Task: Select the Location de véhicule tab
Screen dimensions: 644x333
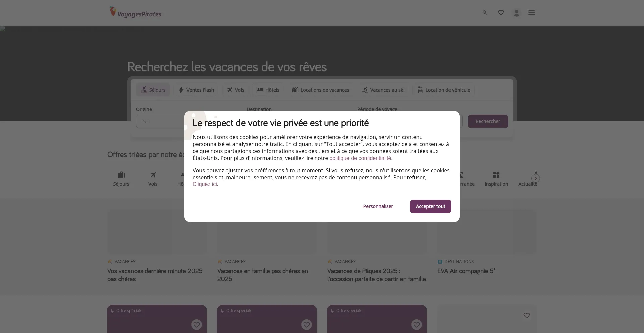Action: click(x=443, y=90)
